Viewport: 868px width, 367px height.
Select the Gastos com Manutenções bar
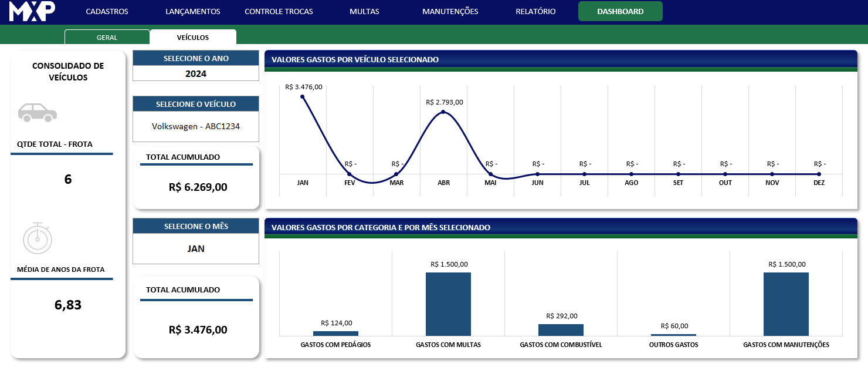pos(786,304)
